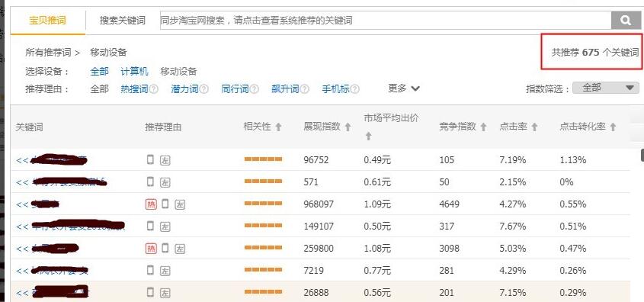
Task: Click mobile phone icon in 571 row
Action: click(150, 182)
